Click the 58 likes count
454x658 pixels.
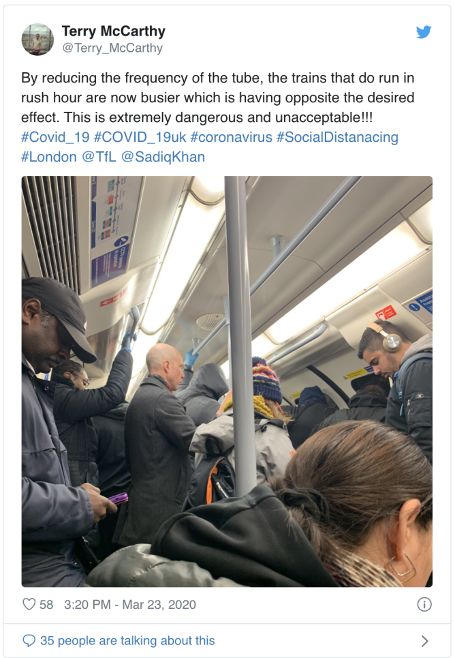click(x=46, y=604)
